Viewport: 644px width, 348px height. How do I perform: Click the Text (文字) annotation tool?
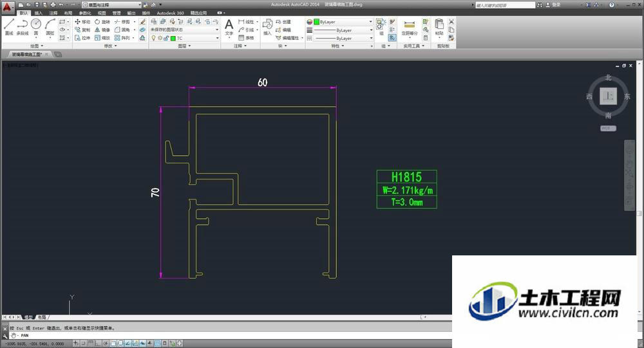point(229,26)
